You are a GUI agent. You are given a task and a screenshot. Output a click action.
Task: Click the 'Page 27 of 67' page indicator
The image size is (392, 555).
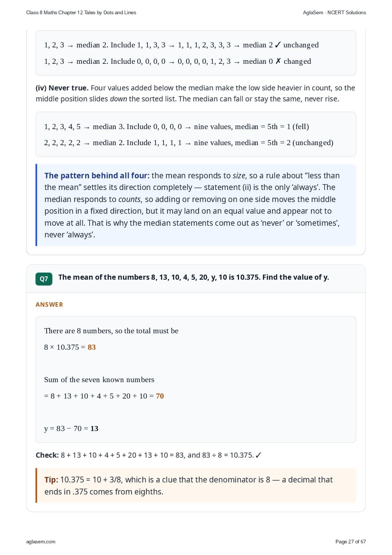tap(350, 542)
